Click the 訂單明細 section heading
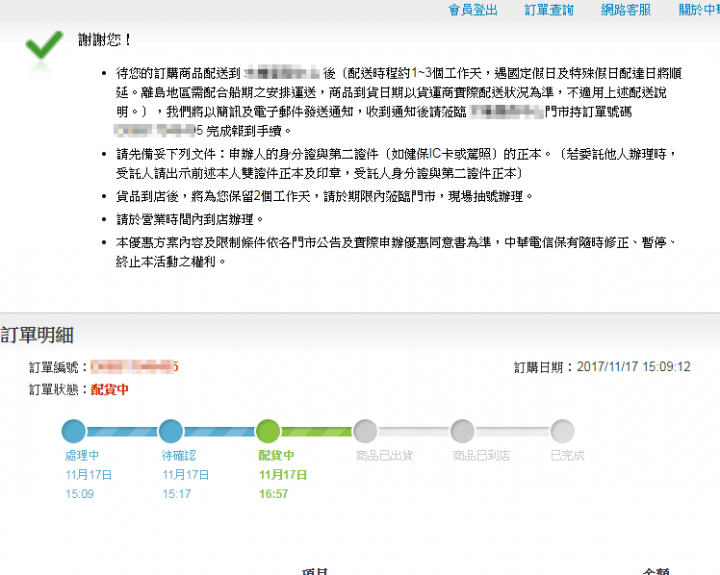This screenshot has width=720, height=575. (37, 335)
